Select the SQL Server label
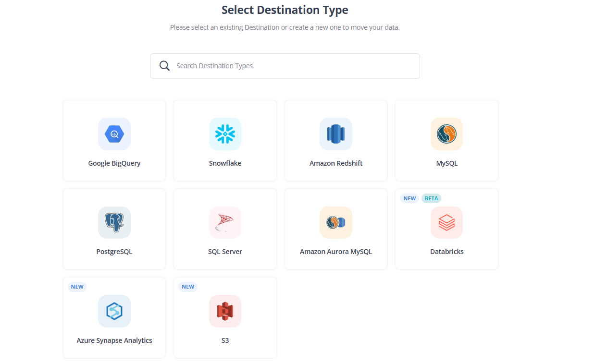The width and height of the screenshot is (595, 364). point(225,252)
